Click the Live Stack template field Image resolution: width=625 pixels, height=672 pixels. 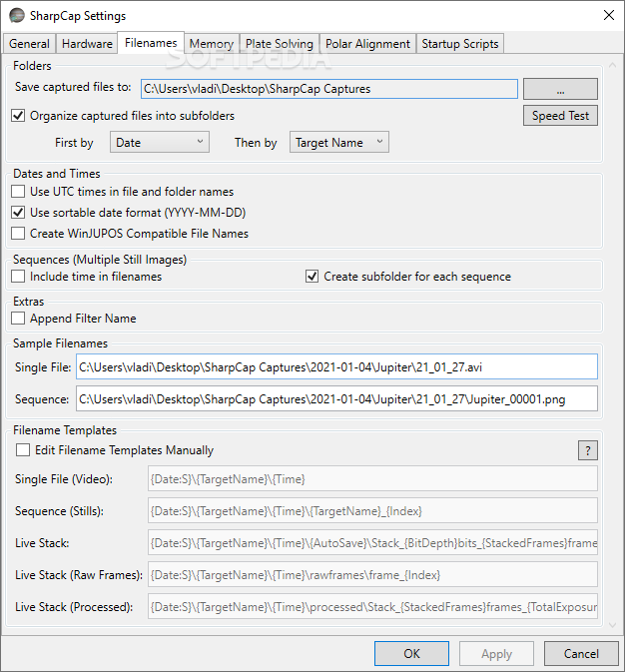click(372, 543)
